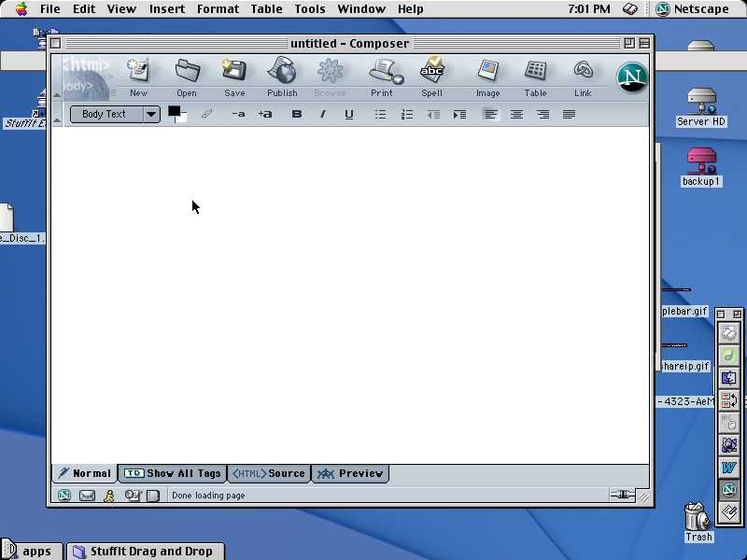Click the Link toolbar icon

point(583,73)
